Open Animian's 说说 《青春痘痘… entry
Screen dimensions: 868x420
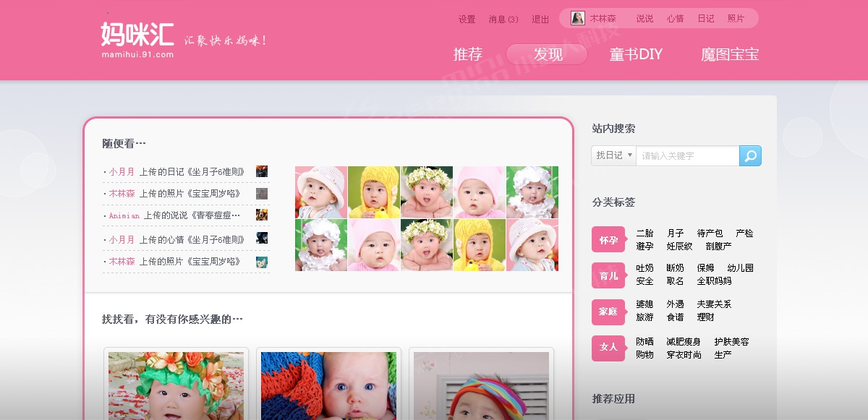coord(215,215)
